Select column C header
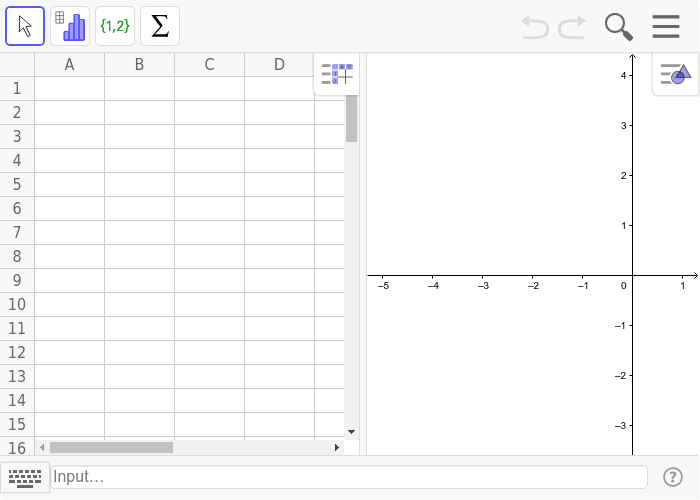700x500 pixels. pyautogui.click(x=209, y=65)
